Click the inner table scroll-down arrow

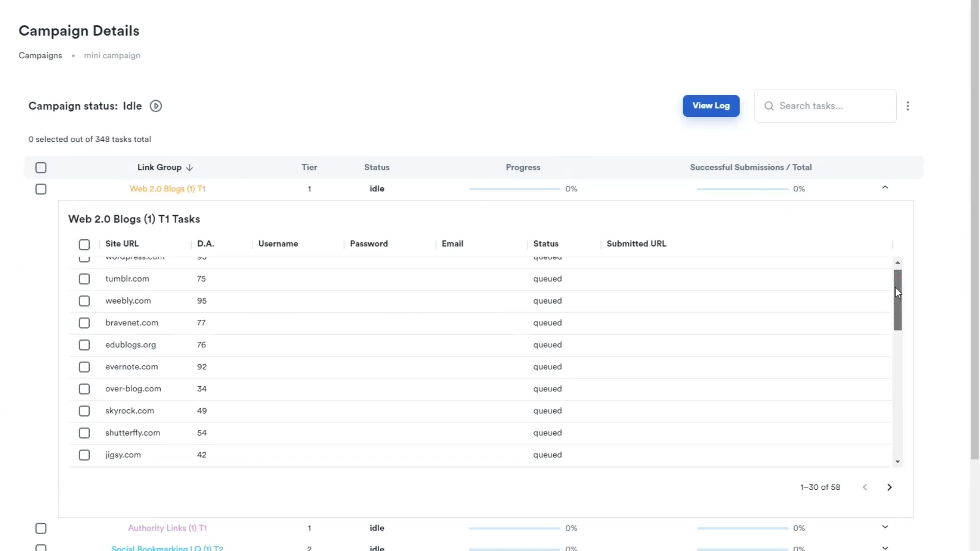point(897,462)
